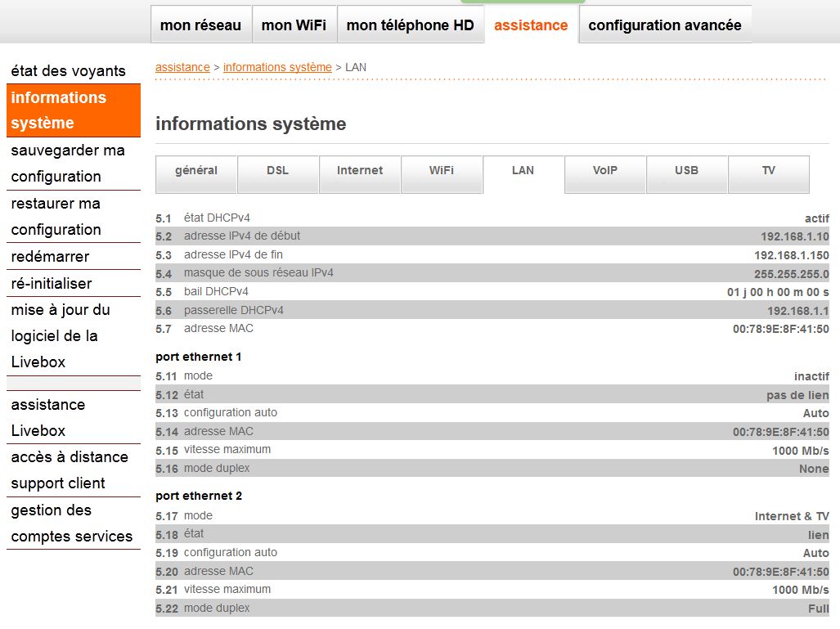This screenshot has width=840, height=629.
Task: Click 'redémarrer' in the left menu
Action: (x=50, y=257)
